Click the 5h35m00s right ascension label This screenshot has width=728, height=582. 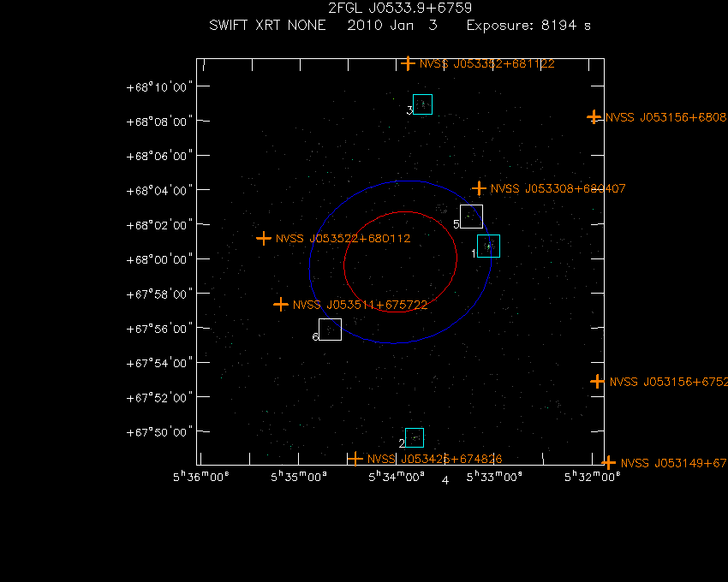299,477
